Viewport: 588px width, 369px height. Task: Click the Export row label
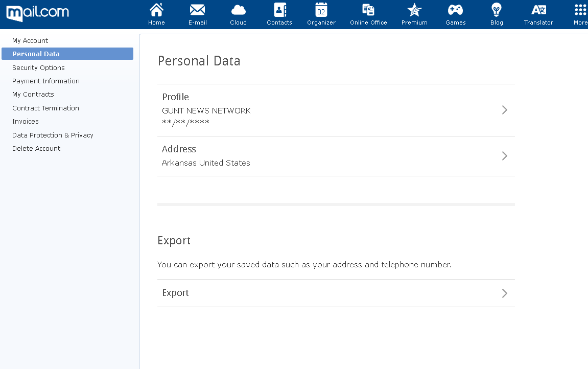[x=176, y=293]
